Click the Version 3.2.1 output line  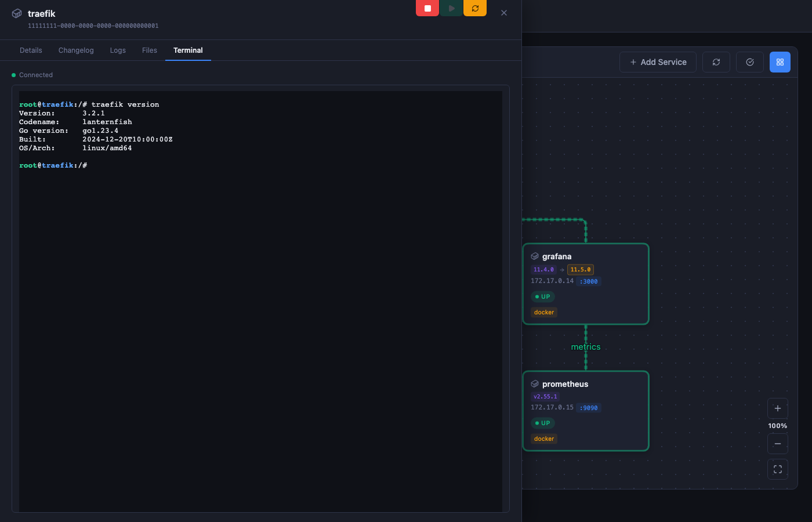(62, 113)
